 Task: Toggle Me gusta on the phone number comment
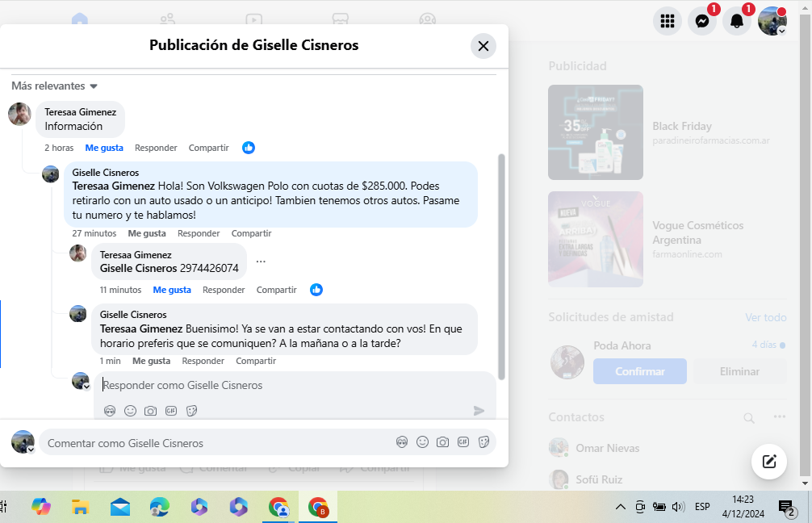172,290
